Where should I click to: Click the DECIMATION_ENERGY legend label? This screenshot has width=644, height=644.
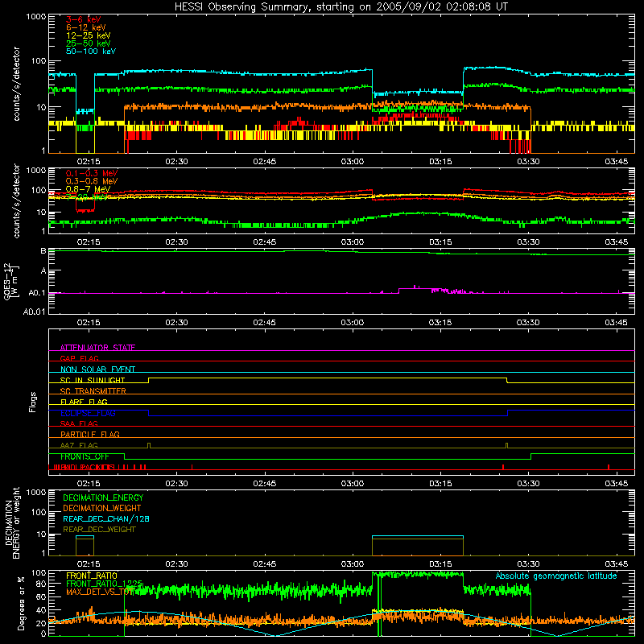(103, 497)
